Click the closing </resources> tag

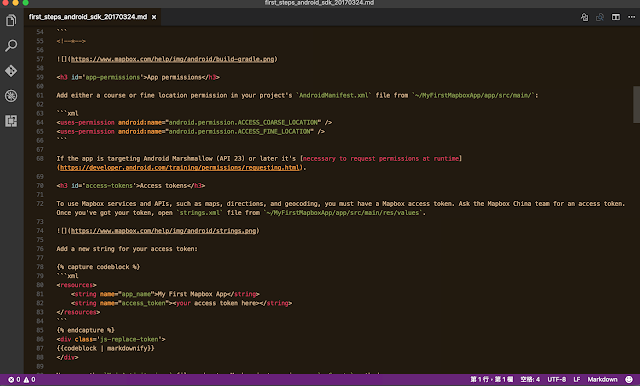coord(78,312)
